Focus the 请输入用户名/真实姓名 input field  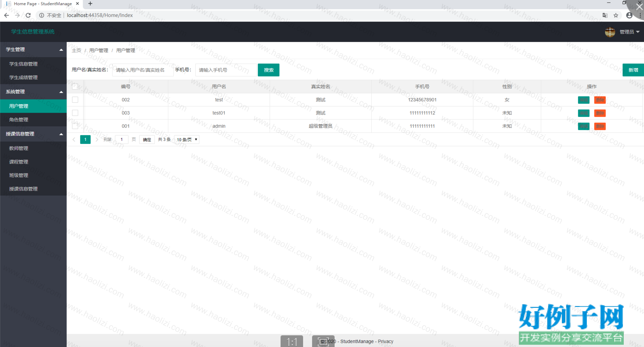tap(143, 70)
